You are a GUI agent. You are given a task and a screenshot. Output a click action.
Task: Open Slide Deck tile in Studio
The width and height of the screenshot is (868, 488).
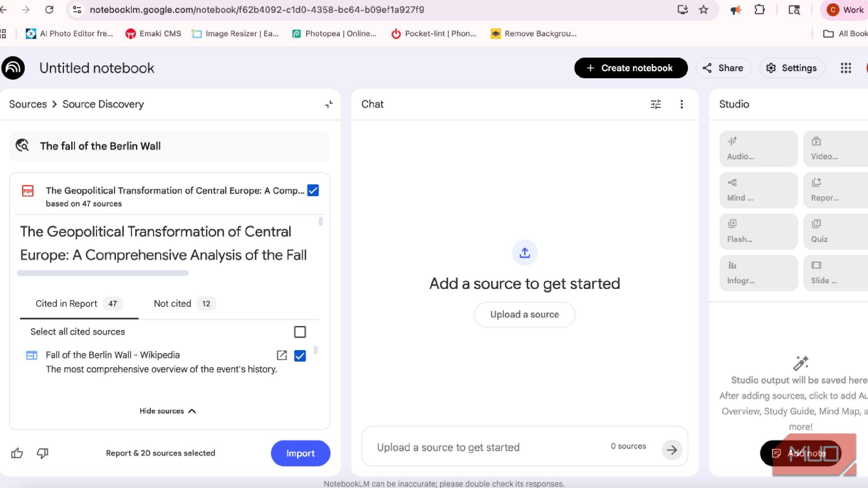click(x=836, y=273)
